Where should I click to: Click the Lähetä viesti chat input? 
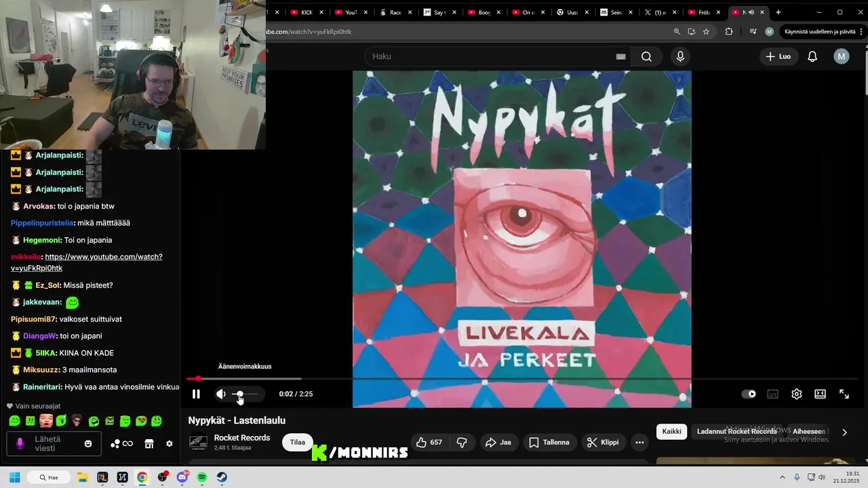pyautogui.click(x=53, y=444)
